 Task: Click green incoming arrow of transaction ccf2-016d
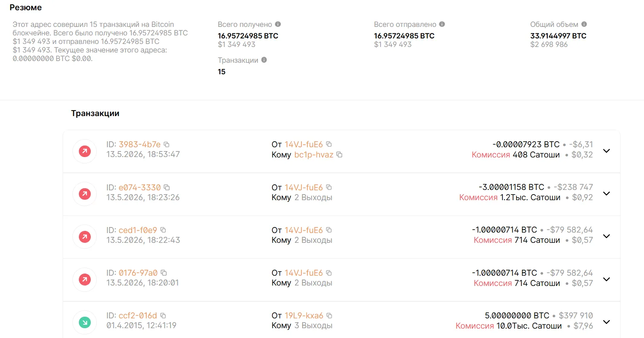85,322
